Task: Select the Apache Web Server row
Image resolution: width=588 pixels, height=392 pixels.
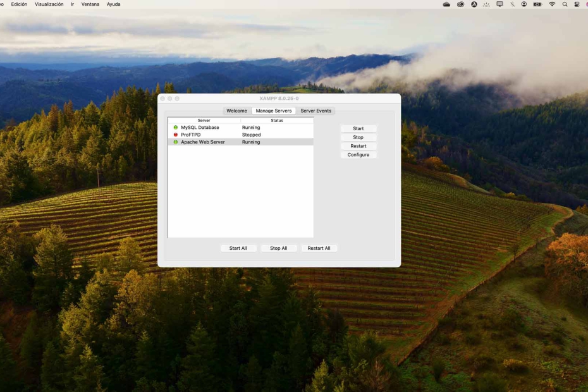Action: coord(241,142)
